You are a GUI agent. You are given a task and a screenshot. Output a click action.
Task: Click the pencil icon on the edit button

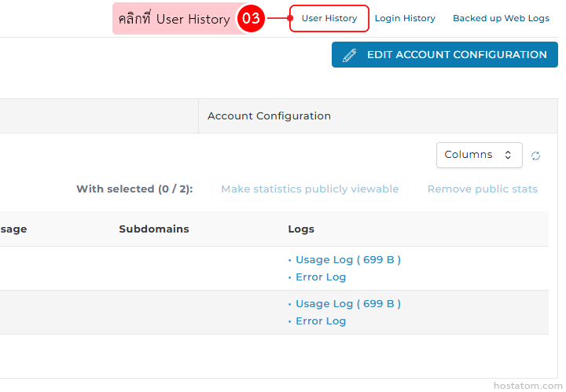350,55
